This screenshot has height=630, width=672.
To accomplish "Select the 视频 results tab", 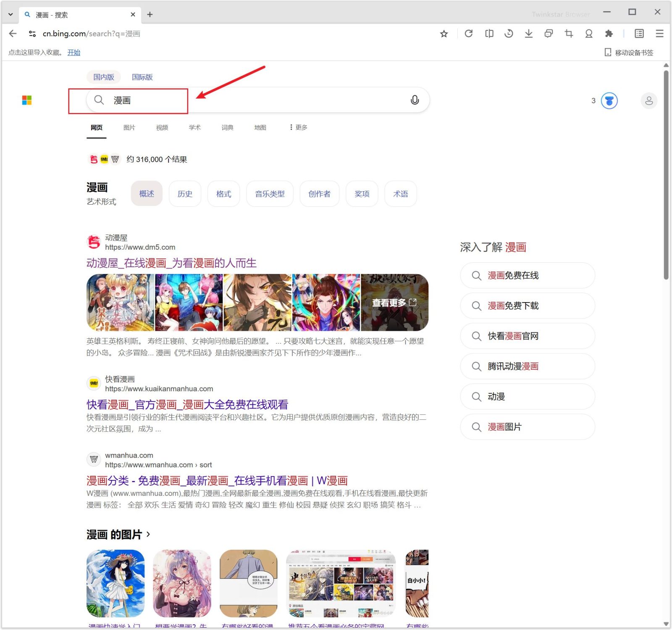I will click(162, 127).
